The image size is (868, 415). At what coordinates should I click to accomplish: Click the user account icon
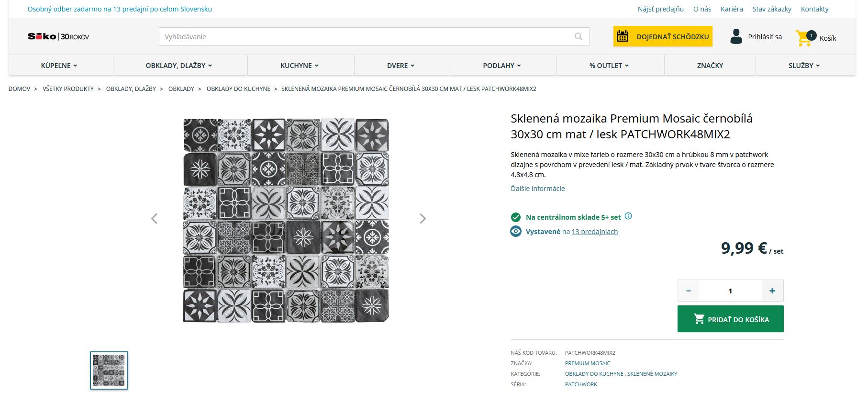pos(736,37)
